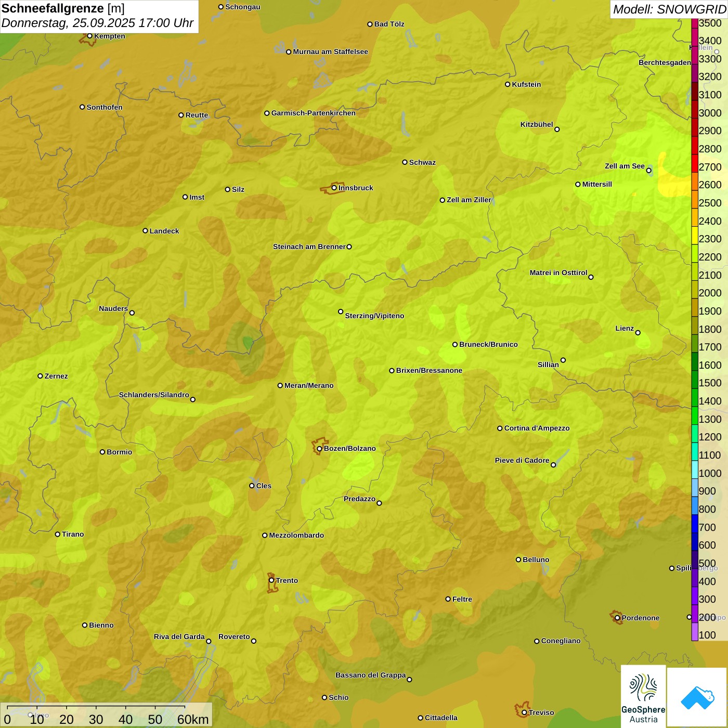Select the Brixen/Bressanone label

click(x=429, y=370)
